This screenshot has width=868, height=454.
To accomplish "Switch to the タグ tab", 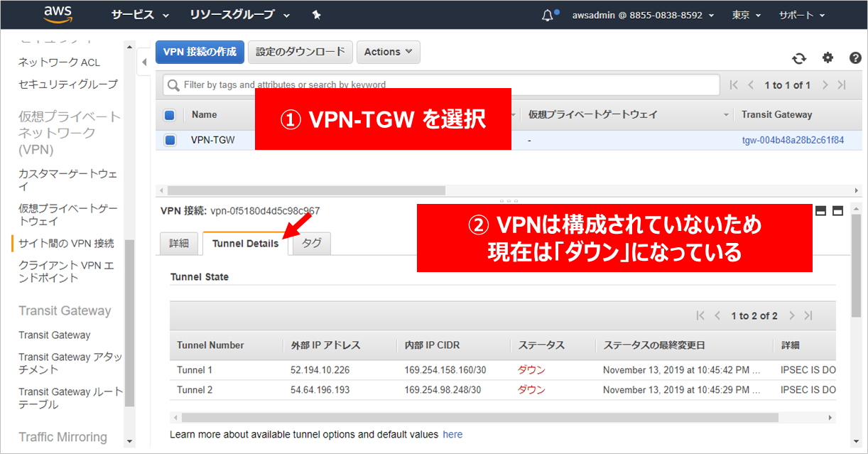I will [311, 243].
